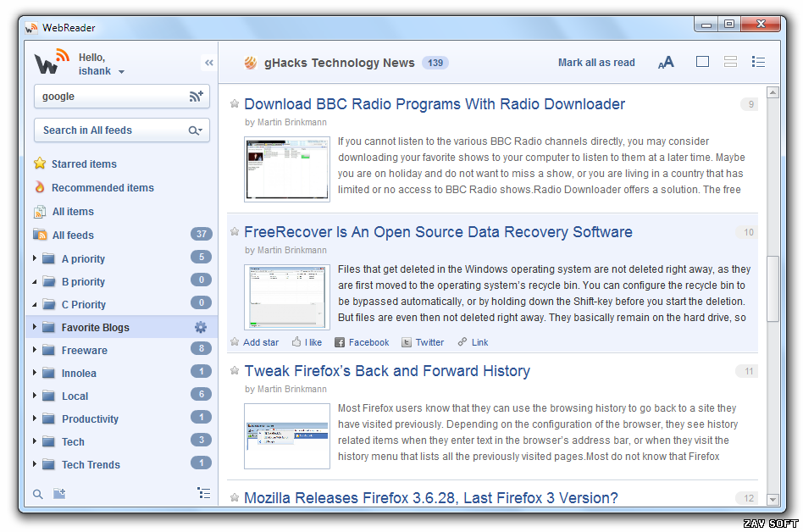The image size is (803, 532).
Task: Click the gHacks feed logo icon
Action: [251, 63]
